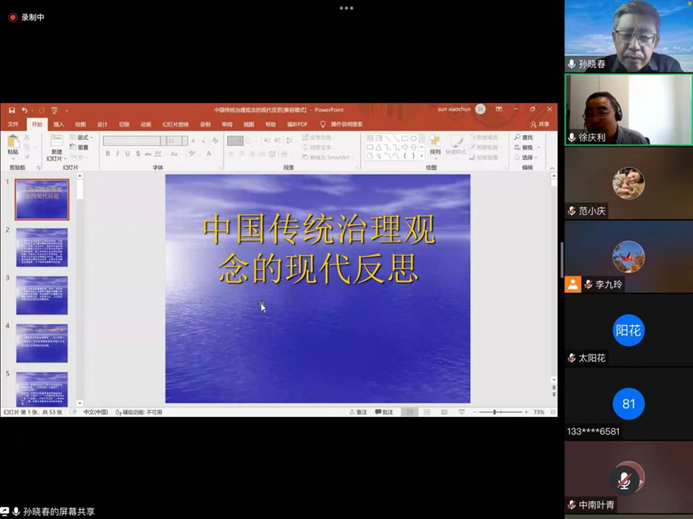Select slide 3 thumbnail in slide panel
This screenshot has height=519, width=693.
point(42,295)
